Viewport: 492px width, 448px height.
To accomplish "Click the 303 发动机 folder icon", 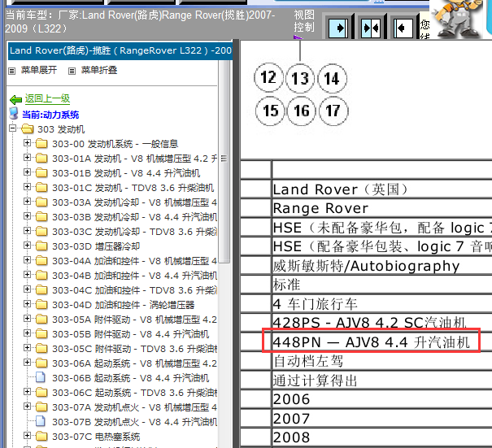I will tap(28, 128).
